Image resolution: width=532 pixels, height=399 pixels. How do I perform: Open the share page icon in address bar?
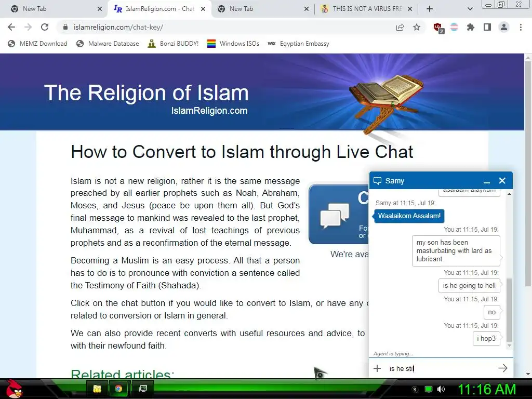pyautogui.click(x=400, y=27)
